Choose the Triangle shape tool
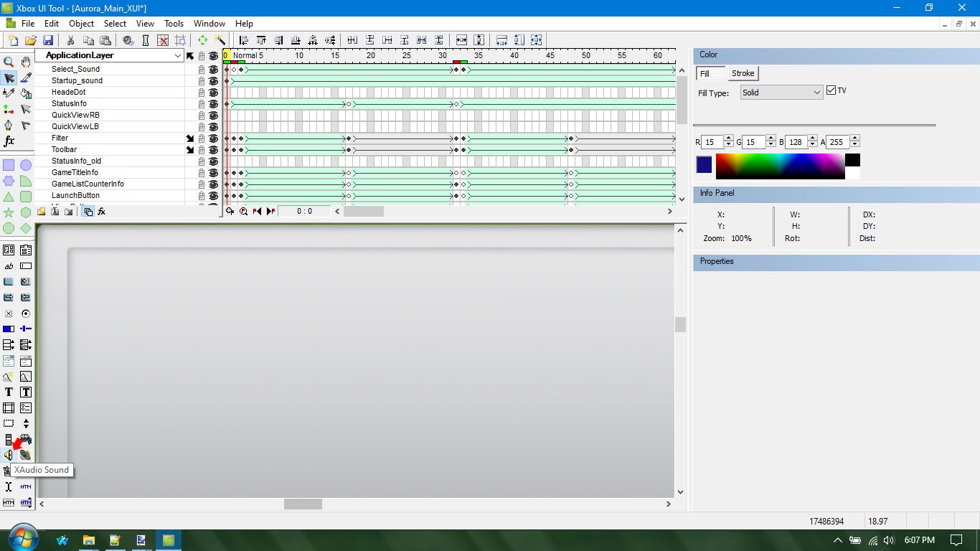Screen dimensions: 980x551 (x=9, y=197)
